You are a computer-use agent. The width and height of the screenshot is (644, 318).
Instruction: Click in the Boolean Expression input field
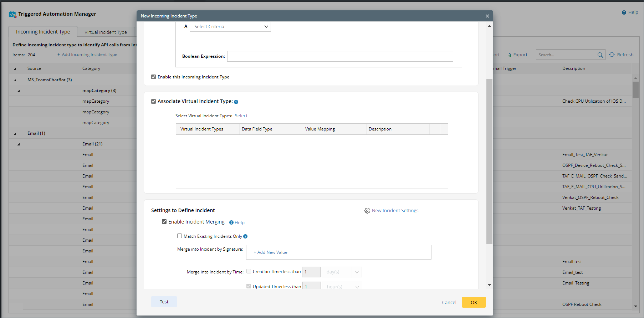pyautogui.click(x=340, y=56)
